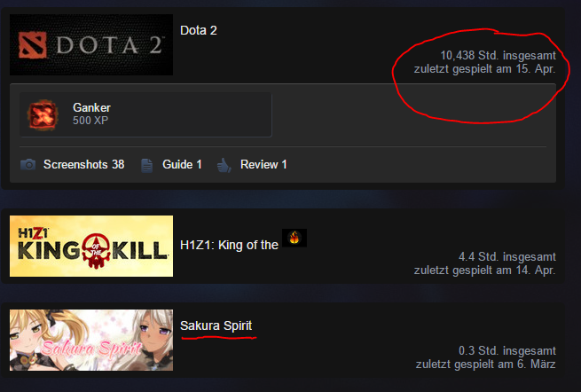This screenshot has height=392, width=581.
Task: Click the 0.3 Std. insgesamt playtime text
Action: 506,351
